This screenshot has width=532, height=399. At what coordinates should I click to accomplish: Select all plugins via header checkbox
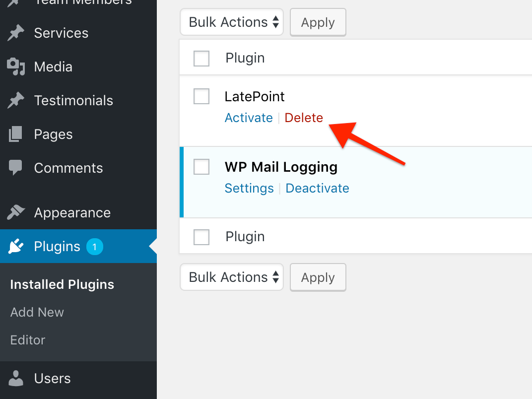pos(201,58)
